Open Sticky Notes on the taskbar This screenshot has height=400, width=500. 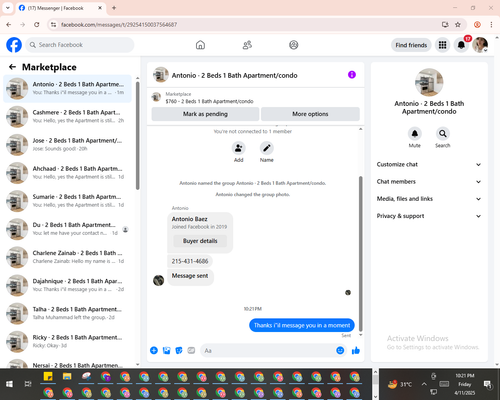[48, 377]
